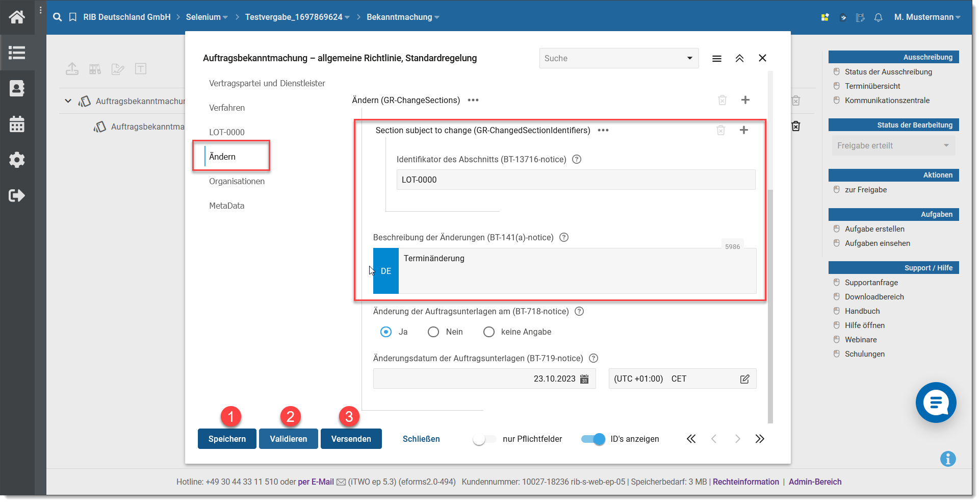Click the blue info icon at bottom right

pos(948,459)
